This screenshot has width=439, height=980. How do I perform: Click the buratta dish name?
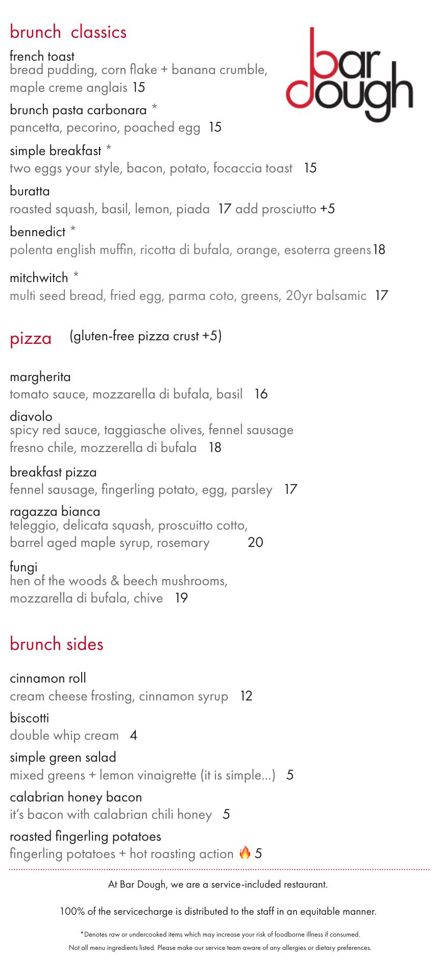(x=30, y=191)
